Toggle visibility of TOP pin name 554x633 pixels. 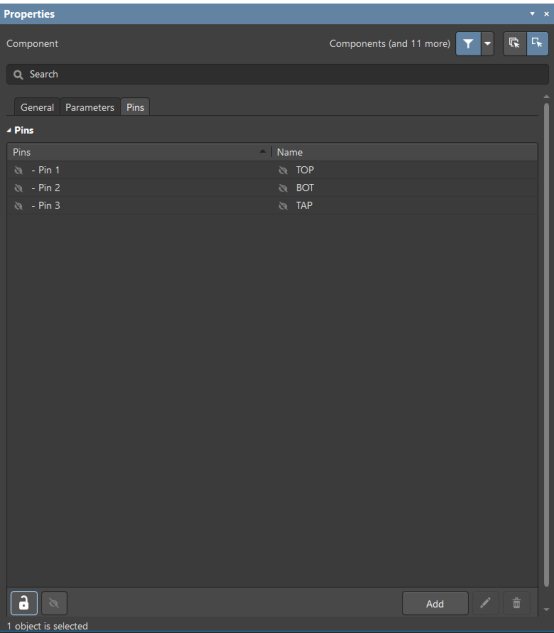pyautogui.click(x=283, y=170)
